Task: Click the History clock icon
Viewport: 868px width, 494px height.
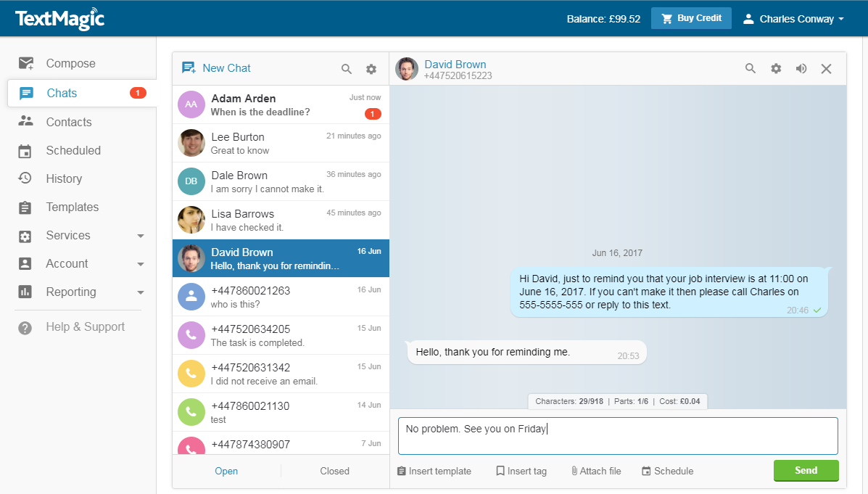Action: 25,178
